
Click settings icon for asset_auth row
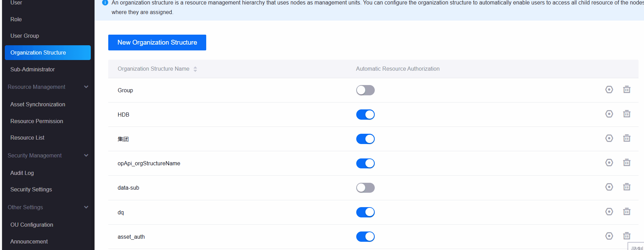(609, 236)
